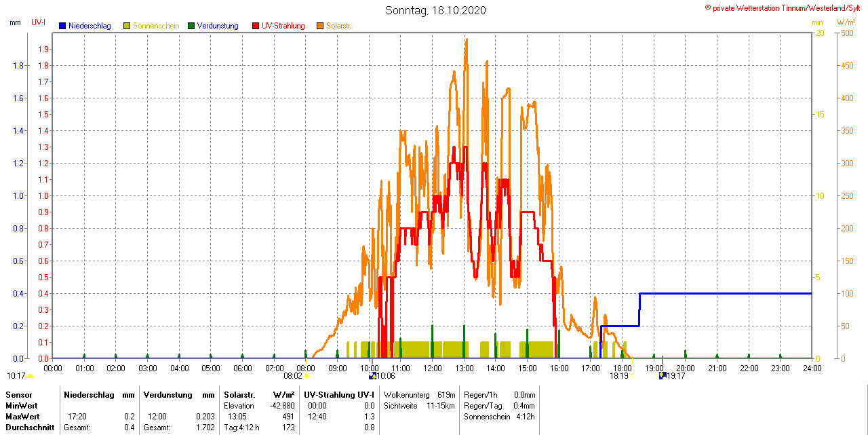
Task: Select the Solarstr. legend label
Action: pyautogui.click(x=339, y=26)
